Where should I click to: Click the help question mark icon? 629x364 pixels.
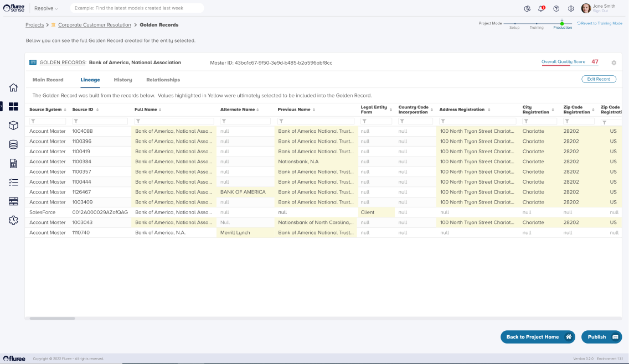556,8
